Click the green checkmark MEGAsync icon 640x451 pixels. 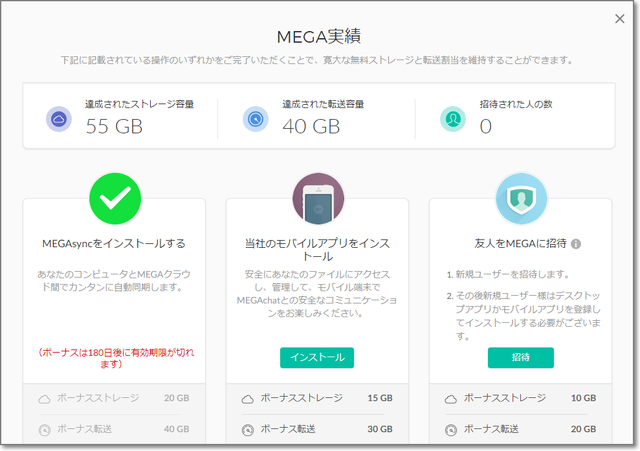click(x=115, y=198)
